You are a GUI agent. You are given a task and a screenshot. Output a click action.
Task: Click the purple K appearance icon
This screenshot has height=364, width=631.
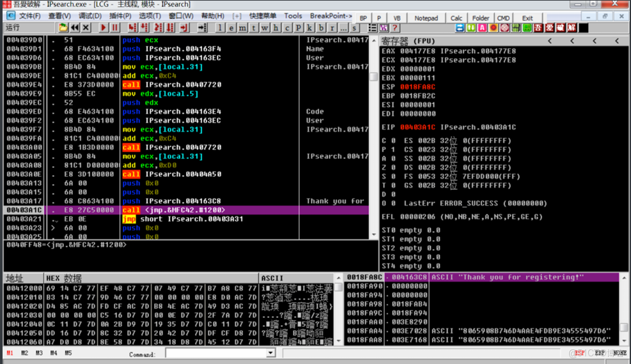tap(384, 27)
